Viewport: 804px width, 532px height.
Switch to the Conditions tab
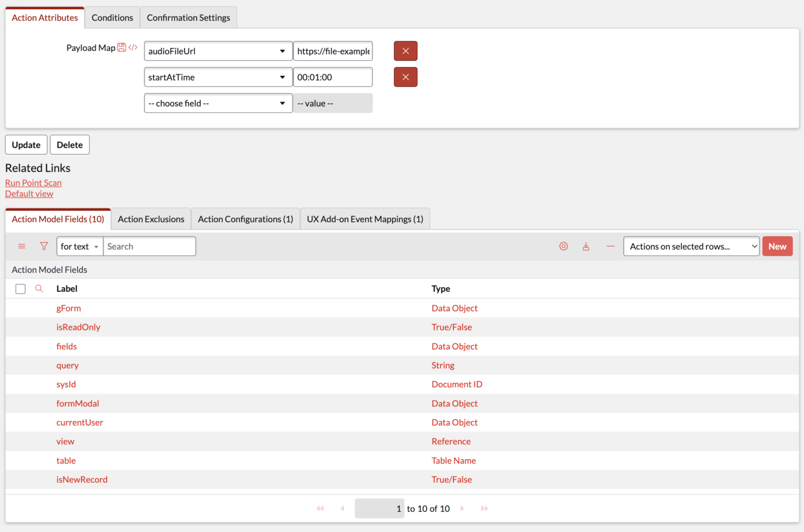tap(112, 17)
